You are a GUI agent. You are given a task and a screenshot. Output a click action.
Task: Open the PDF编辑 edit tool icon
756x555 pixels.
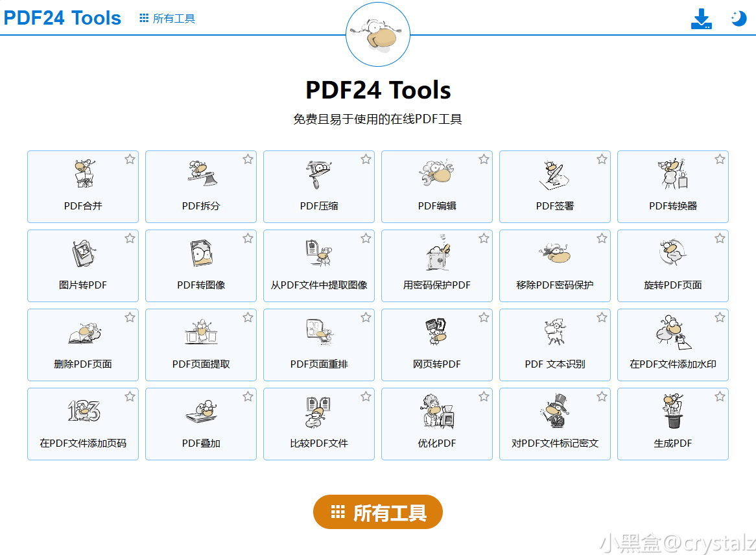click(x=437, y=172)
